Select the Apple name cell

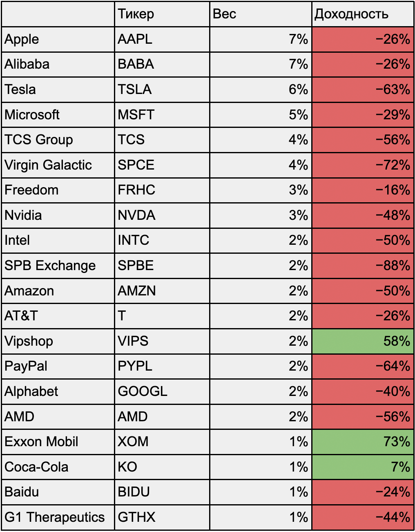58,39
